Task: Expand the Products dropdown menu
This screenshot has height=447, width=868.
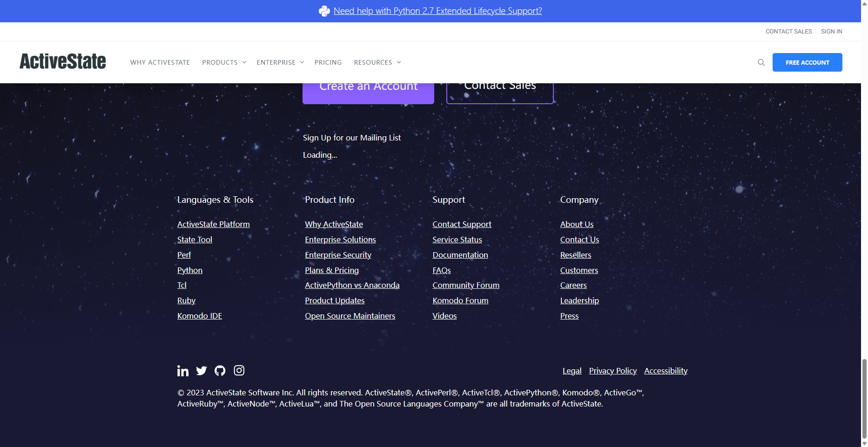Action: point(224,62)
